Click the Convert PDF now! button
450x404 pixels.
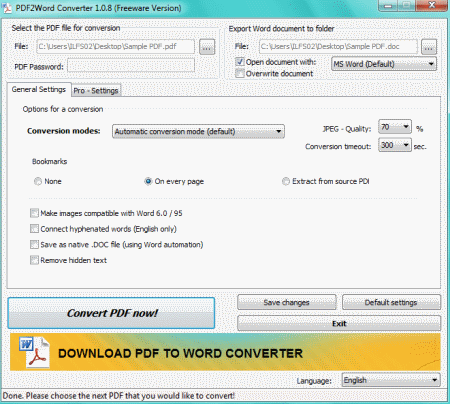(111, 313)
